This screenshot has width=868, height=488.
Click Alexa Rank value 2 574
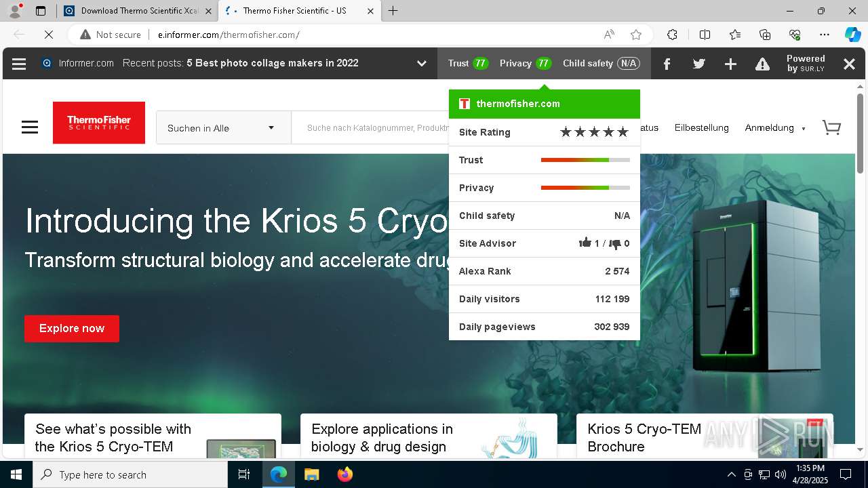click(x=617, y=271)
